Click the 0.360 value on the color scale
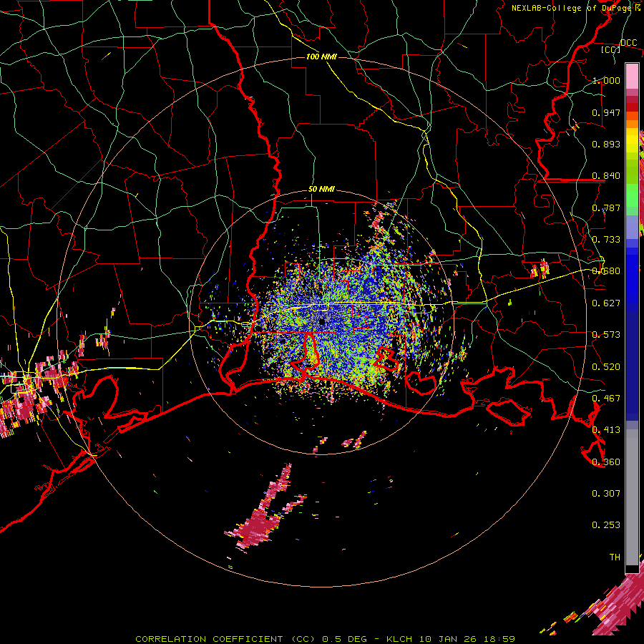 click(x=606, y=462)
